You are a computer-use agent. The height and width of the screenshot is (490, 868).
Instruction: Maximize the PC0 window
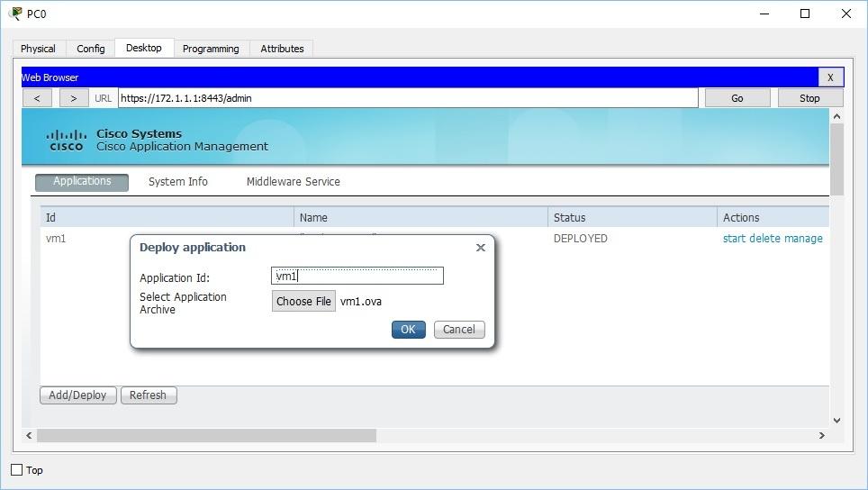point(806,14)
